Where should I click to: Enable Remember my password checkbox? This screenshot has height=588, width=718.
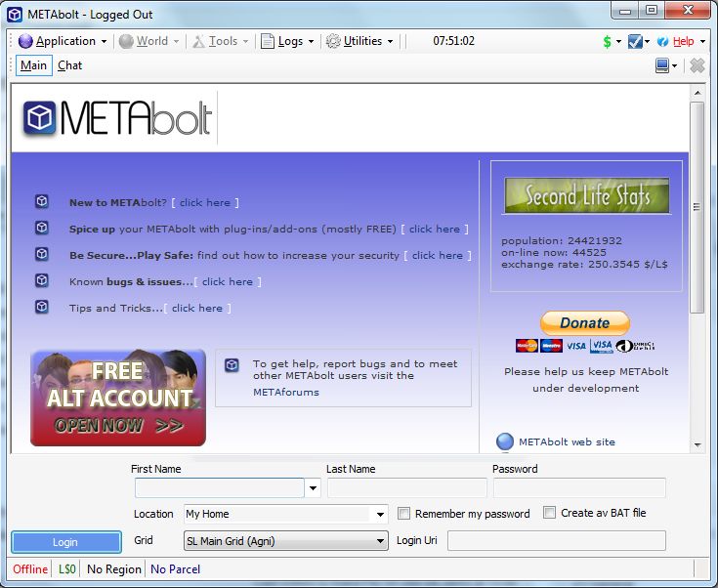coord(404,514)
